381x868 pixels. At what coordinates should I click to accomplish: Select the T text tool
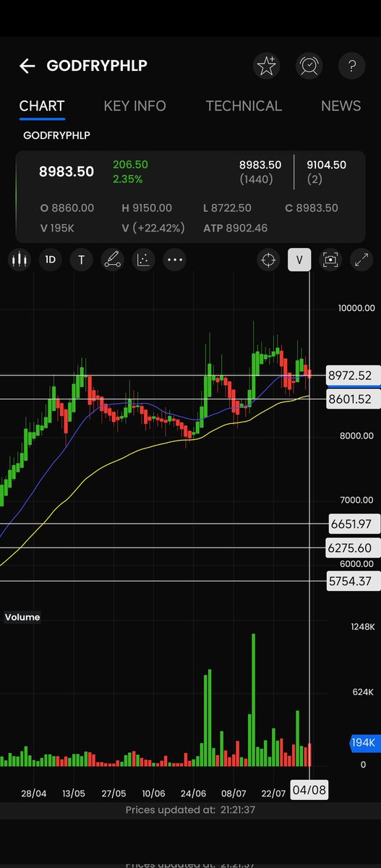81,260
